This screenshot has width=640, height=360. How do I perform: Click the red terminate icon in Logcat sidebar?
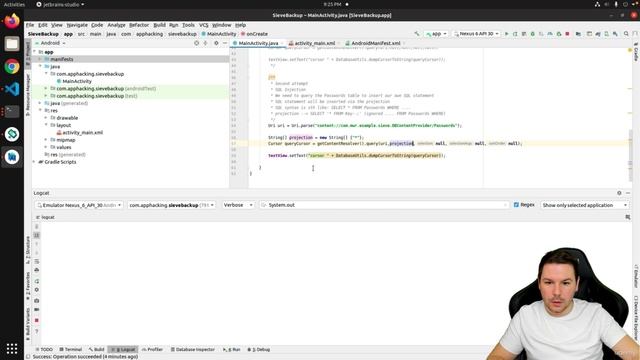pos(37,320)
